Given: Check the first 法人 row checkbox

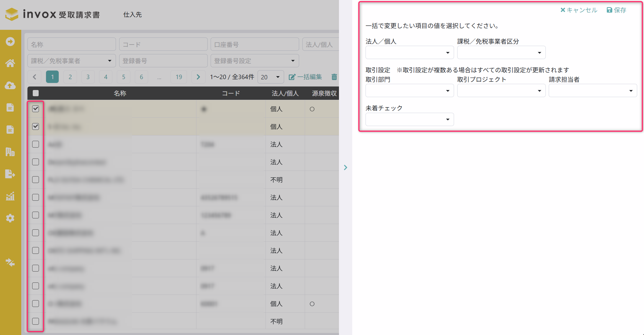Looking at the screenshot, I should click(x=36, y=144).
